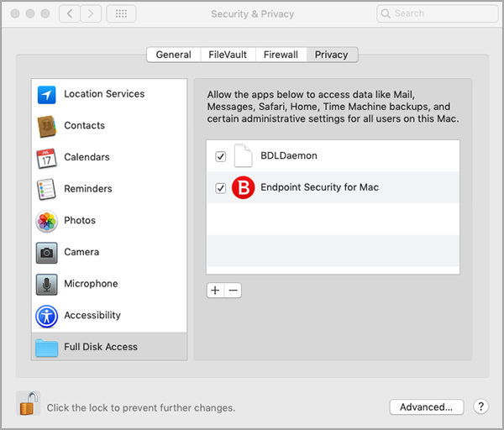Show all preferences grid button

tap(121, 13)
